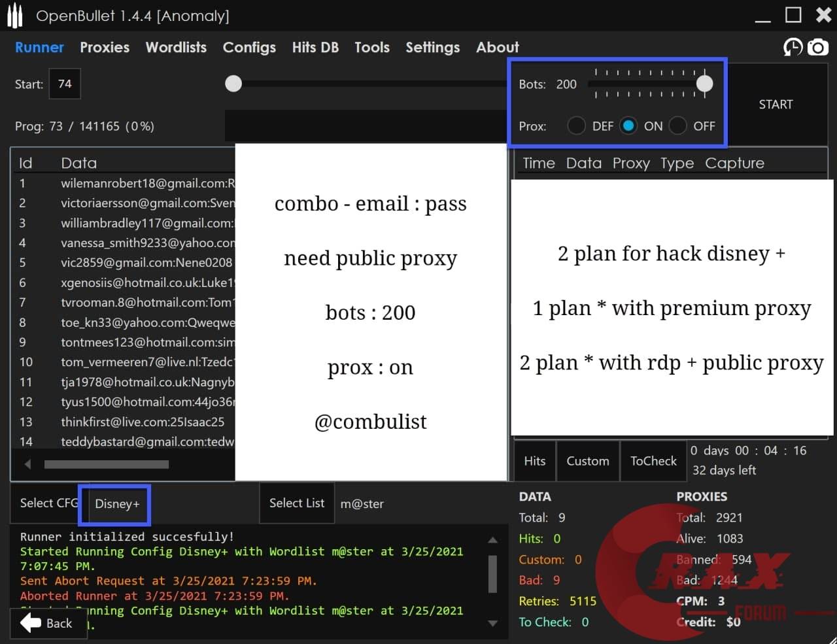The width and height of the screenshot is (837, 644).
Task: Click the Back button's arrow icon
Action: [x=31, y=623]
